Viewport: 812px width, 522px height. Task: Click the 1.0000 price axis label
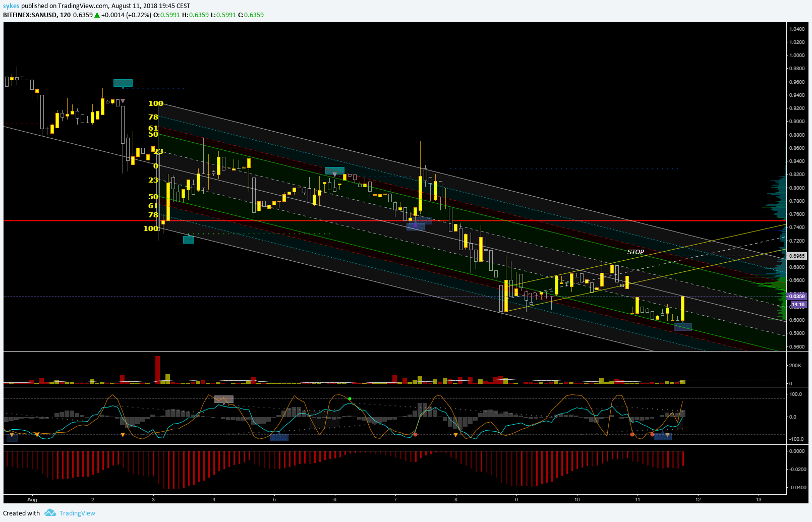tap(797, 55)
